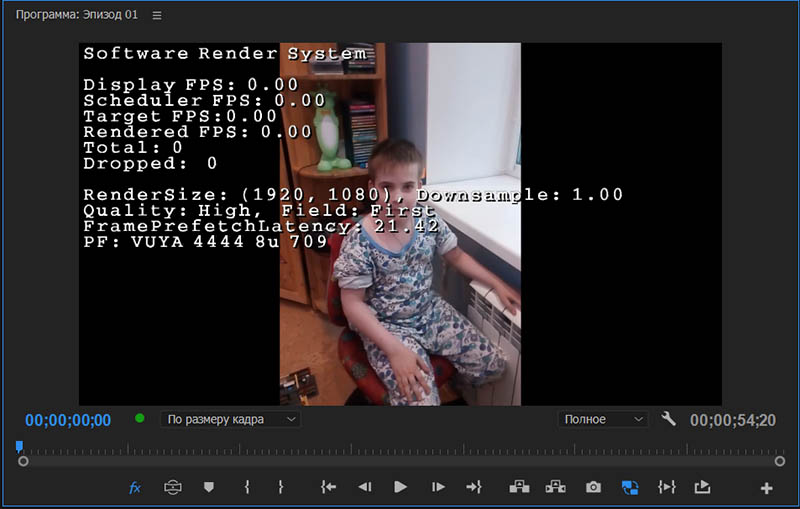Go to In point button

pyautogui.click(x=328, y=487)
